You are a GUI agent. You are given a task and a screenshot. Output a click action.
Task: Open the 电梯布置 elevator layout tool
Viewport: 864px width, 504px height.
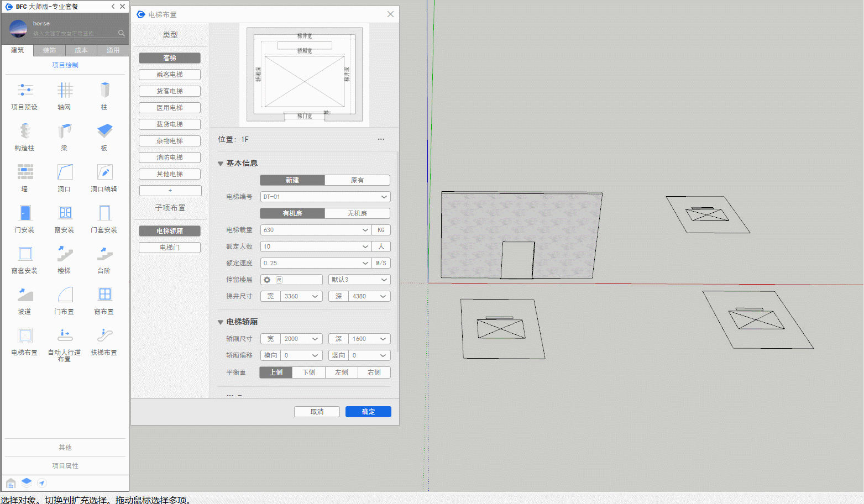(x=25, y=335)
